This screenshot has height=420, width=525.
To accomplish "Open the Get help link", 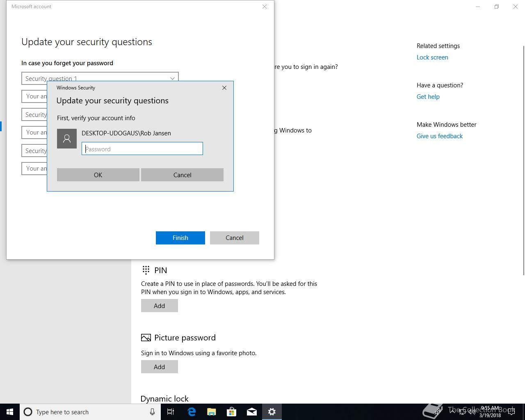I will [428, 97].
